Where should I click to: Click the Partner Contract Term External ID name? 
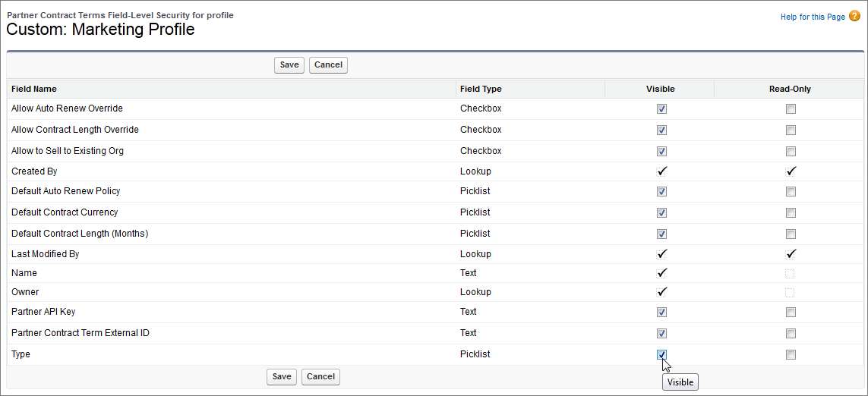pos(80,333)
